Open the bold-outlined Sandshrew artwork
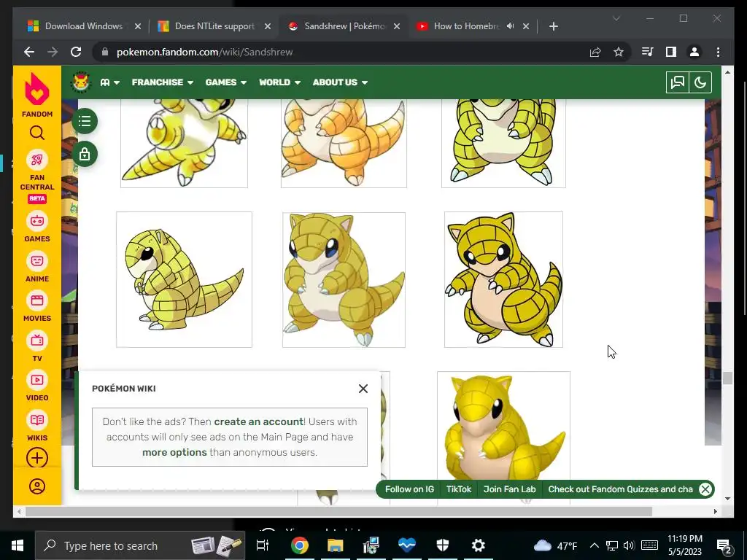Screen dimensions: 747x560 [x=503, y=279]
